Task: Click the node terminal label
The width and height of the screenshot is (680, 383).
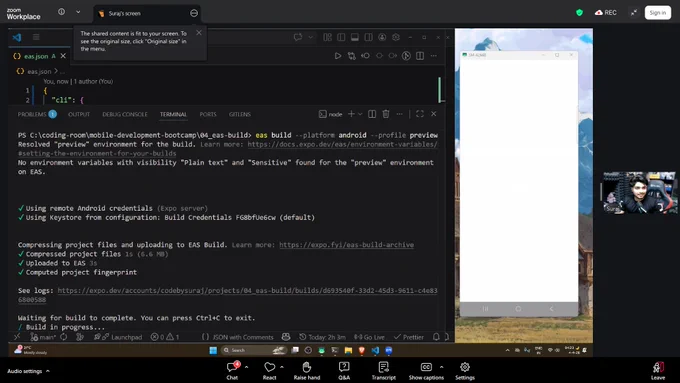Action: tap(330, 114)
